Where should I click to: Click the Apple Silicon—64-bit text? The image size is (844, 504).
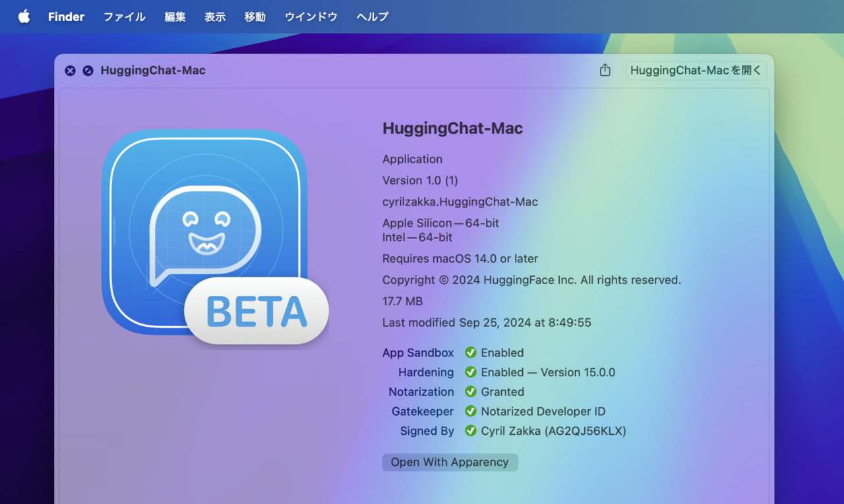click(x=440, y=223)
